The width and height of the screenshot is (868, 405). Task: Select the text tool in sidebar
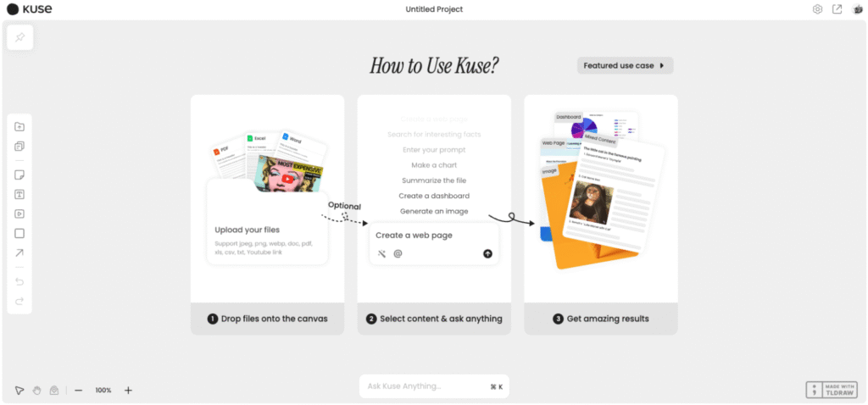(19, 194)
